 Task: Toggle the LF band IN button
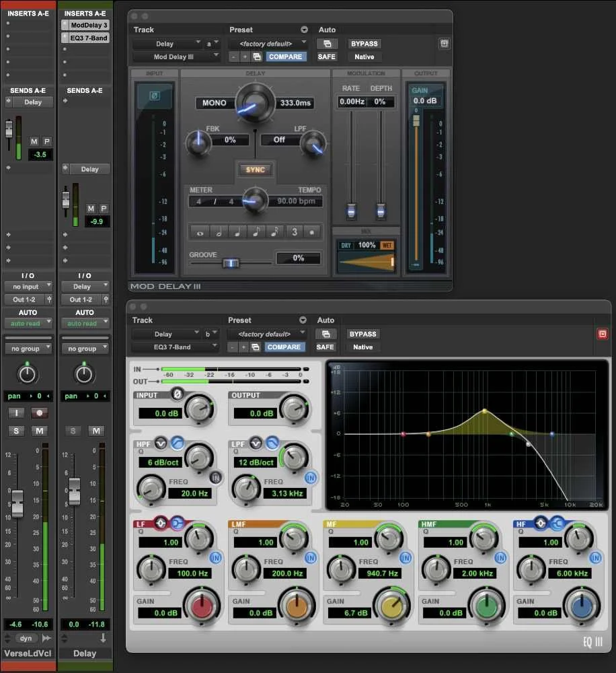(x=215, y=557)
